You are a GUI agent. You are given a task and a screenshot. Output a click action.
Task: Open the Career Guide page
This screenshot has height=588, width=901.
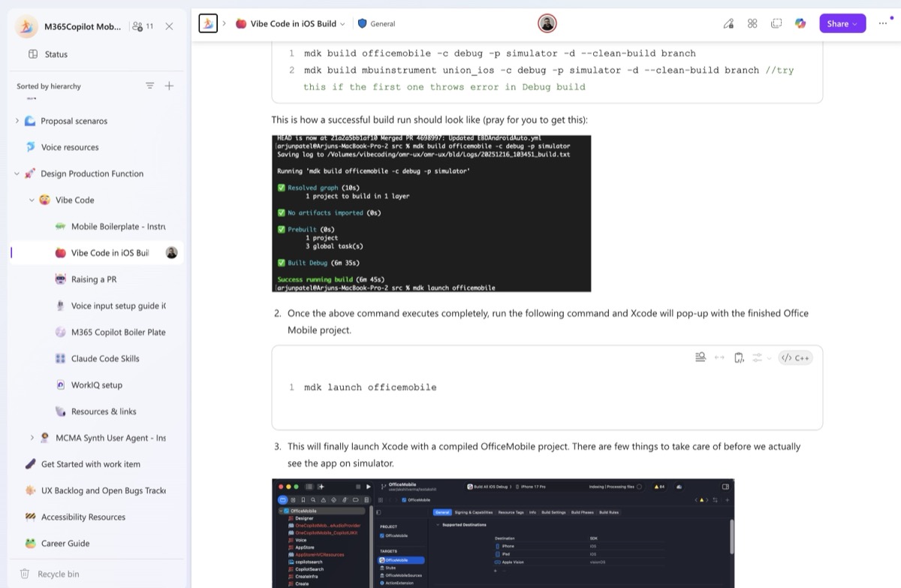click(x=65, y=543)
